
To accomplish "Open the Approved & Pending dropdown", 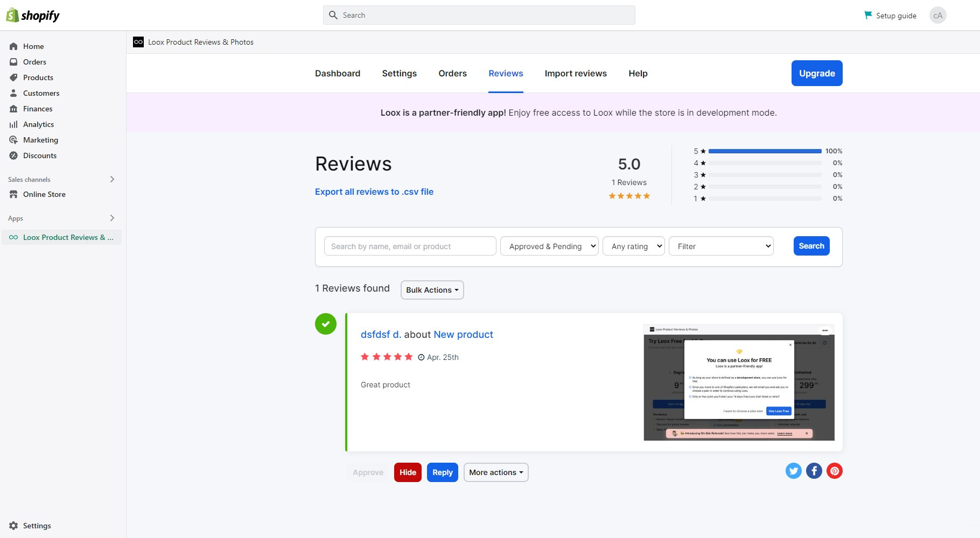I will 549,246.
